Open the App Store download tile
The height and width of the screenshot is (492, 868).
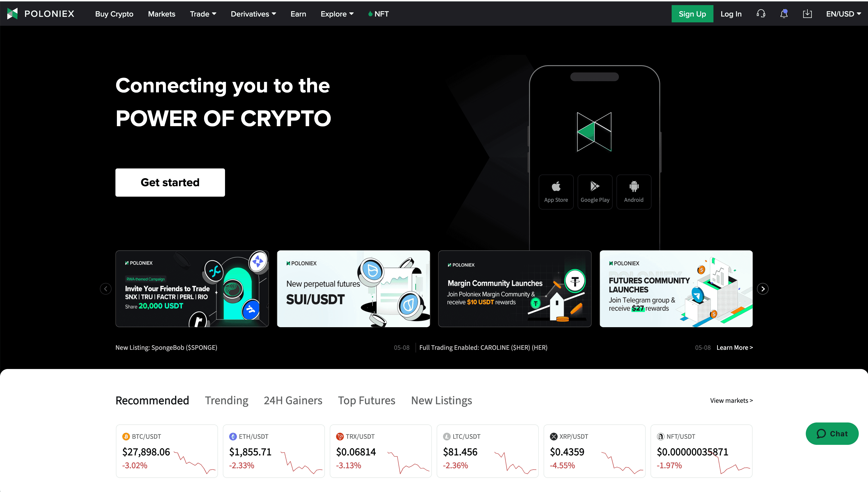556,192
